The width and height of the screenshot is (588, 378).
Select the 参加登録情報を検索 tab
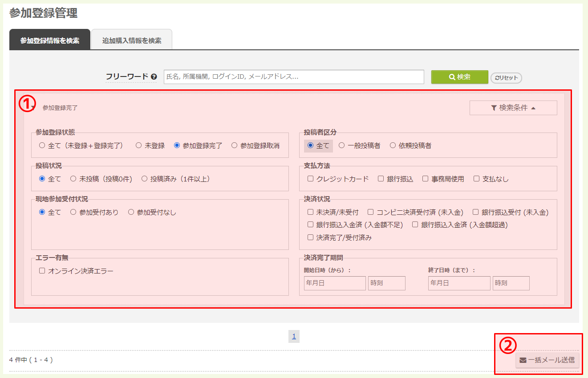pyautogui.click(x=50, y=39)
